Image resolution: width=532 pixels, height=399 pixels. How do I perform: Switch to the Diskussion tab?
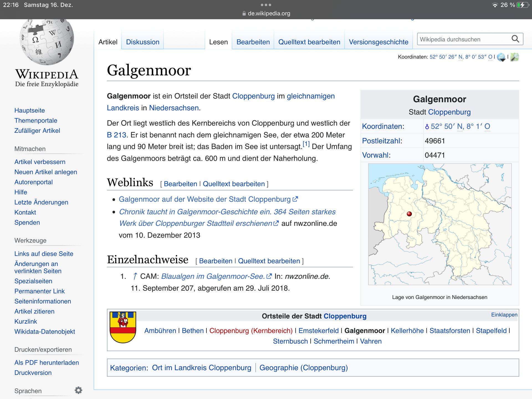click(143, 42)
